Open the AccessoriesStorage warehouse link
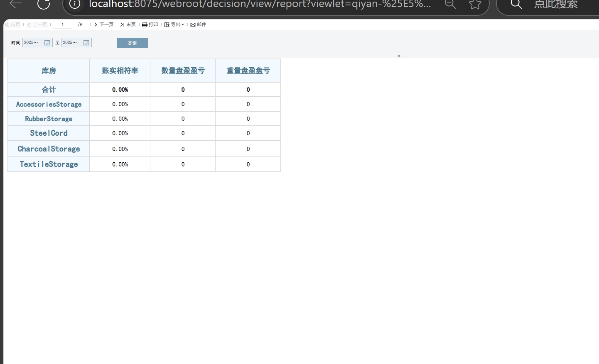The image size is (599, 364). pyautogui.click(x=49, y=104)
